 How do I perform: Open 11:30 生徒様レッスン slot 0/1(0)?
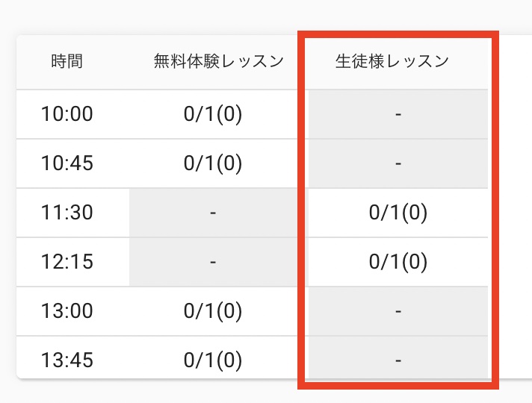[398, 213]
